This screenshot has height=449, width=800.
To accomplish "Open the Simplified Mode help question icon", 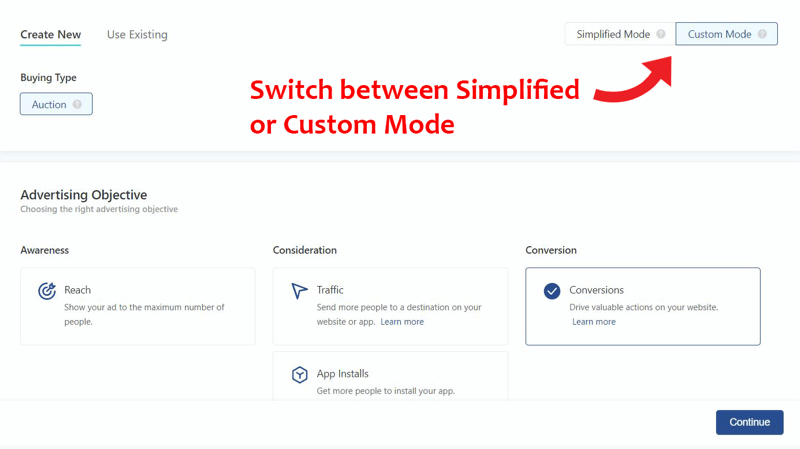I will tap(661, 34).
